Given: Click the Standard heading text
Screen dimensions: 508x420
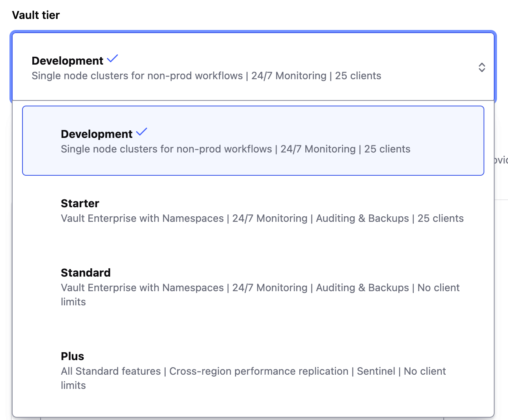Looking at the screenshot, I should [86, 273].
